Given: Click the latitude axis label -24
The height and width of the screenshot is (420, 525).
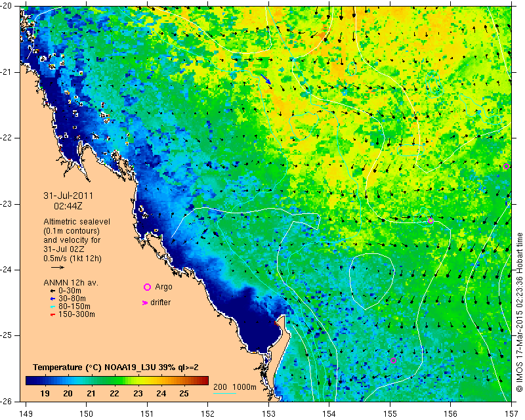Looking at the screenshot, I should coord(7,270).
